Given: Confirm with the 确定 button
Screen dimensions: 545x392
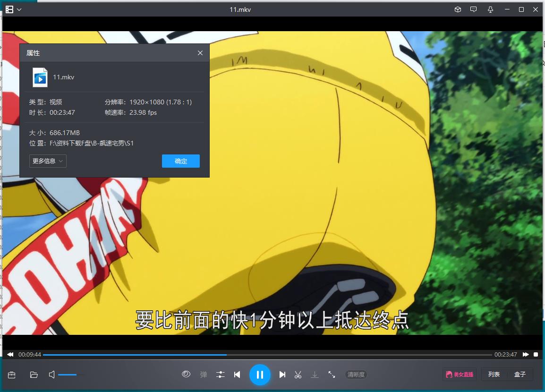Looking at the screenshot, I should (x=181, y=161).
